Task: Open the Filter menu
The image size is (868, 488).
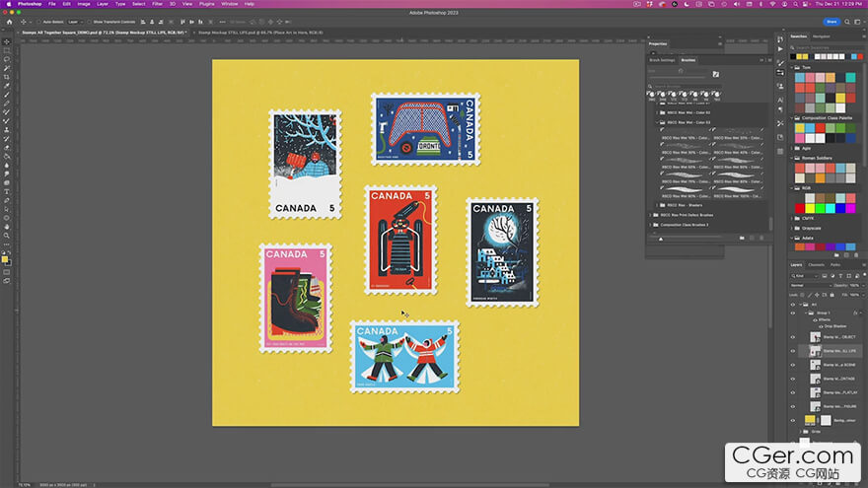Action: [x=157, y=4]
